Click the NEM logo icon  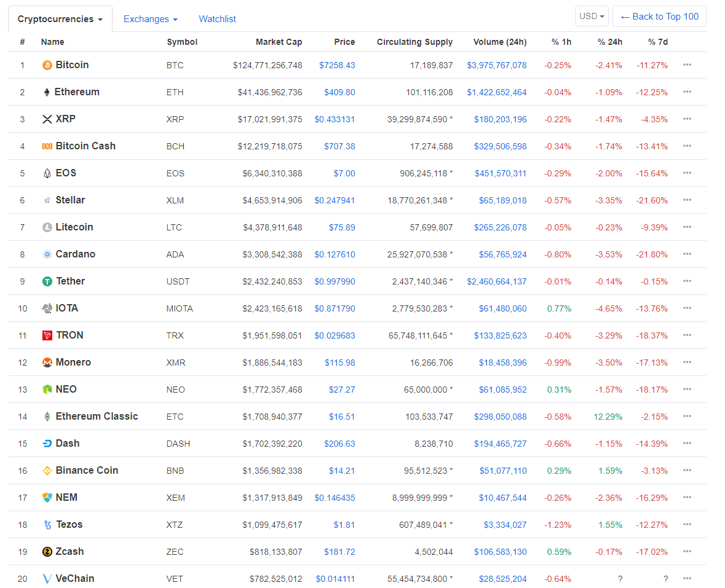(47, 498)
